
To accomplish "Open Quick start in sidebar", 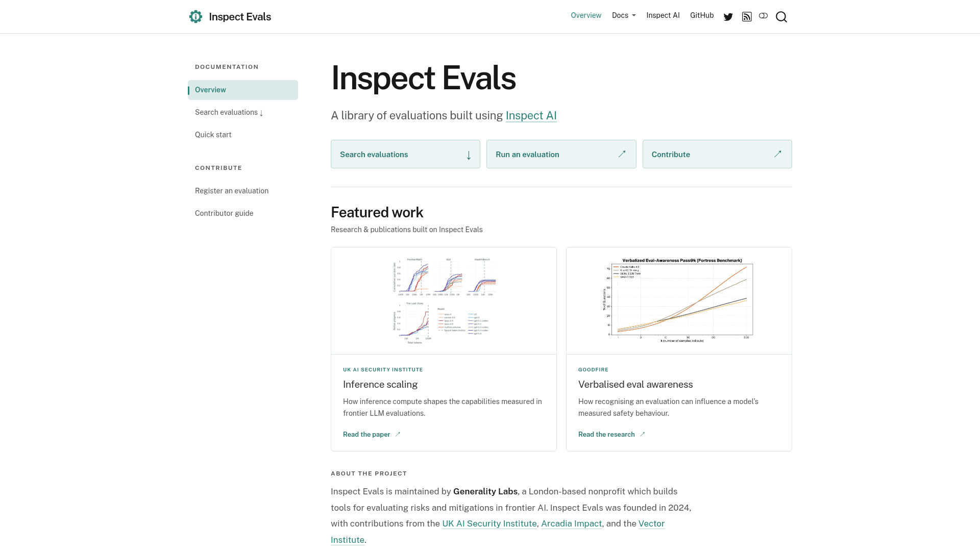I will point(213,135).
